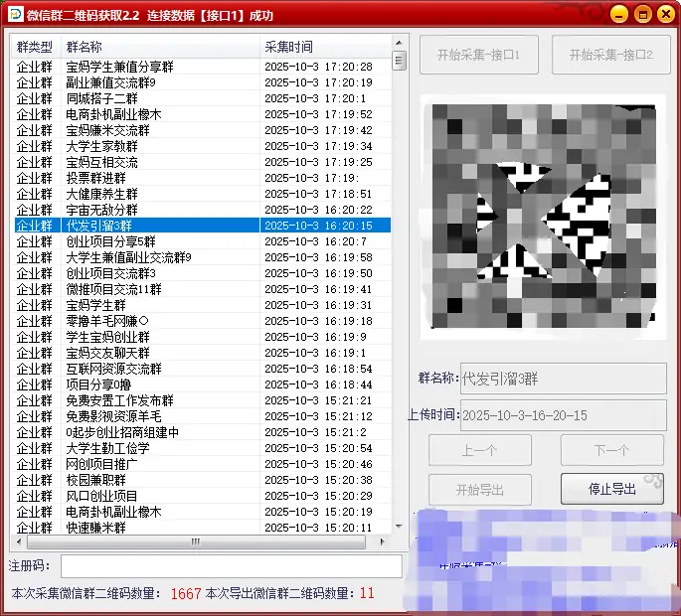Click the vertical scrollbar up arrow

click(x=399, y=45)
